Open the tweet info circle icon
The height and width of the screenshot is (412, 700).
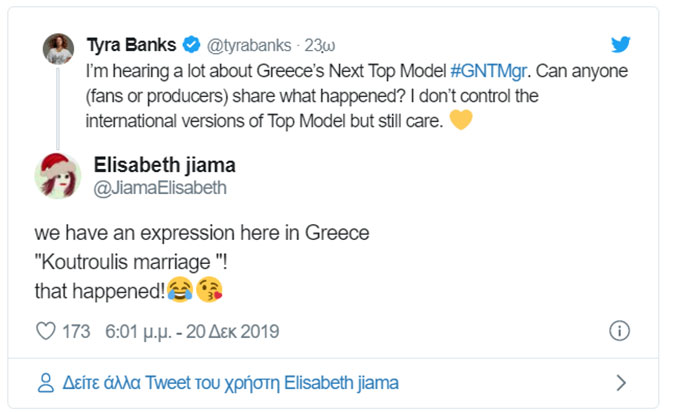point(619,331)
